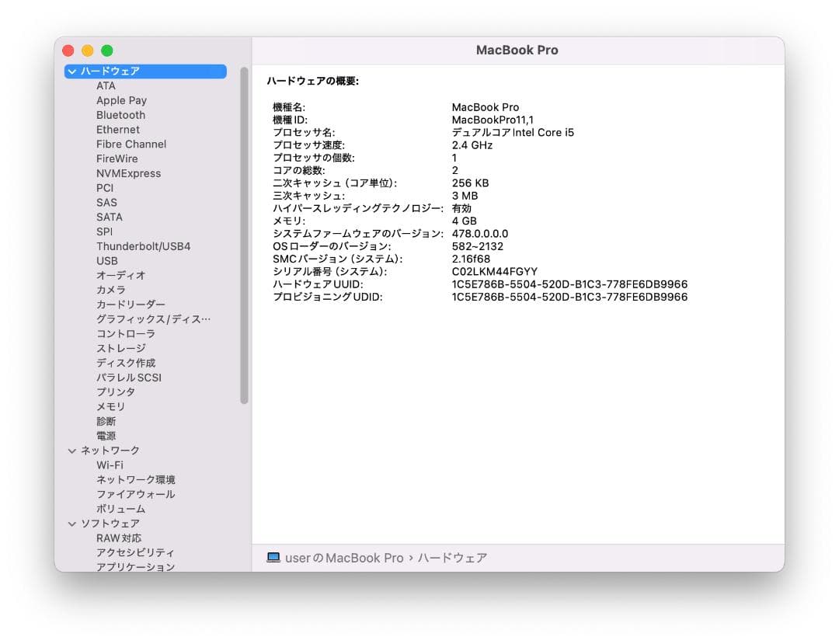Open the オーディオ entry
Image resolution: width=839 pixels, height=644 pixels.
point(121,276)
